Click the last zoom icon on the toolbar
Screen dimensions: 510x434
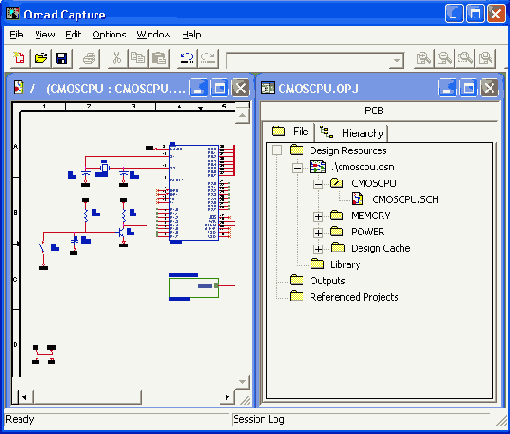coord(486,58)
